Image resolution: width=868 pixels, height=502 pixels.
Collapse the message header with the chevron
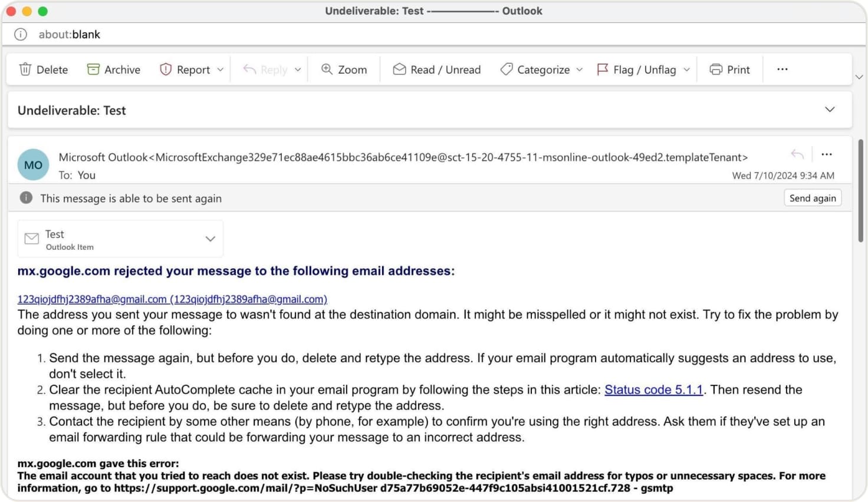830,110
